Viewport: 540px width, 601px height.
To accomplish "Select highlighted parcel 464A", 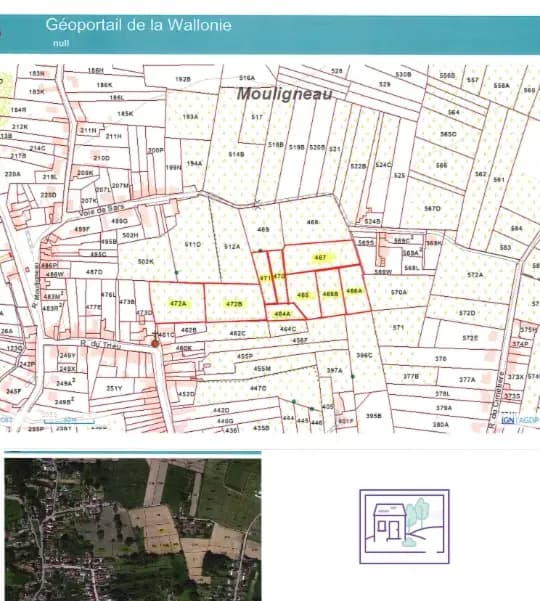I will click(282, 314).
